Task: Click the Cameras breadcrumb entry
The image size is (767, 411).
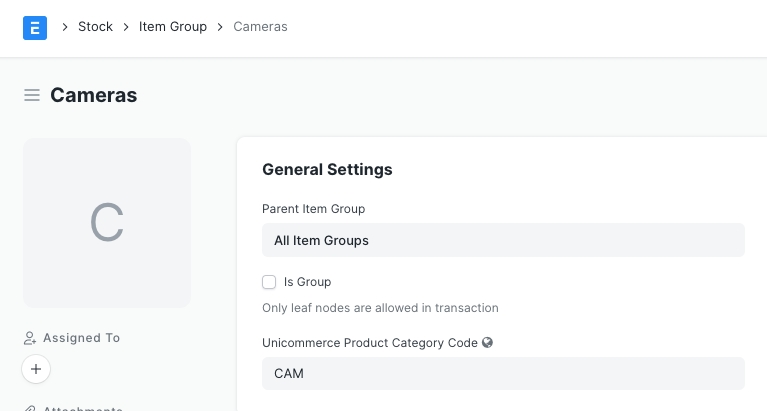Action: pyautogui.click(x=260, y=27)
